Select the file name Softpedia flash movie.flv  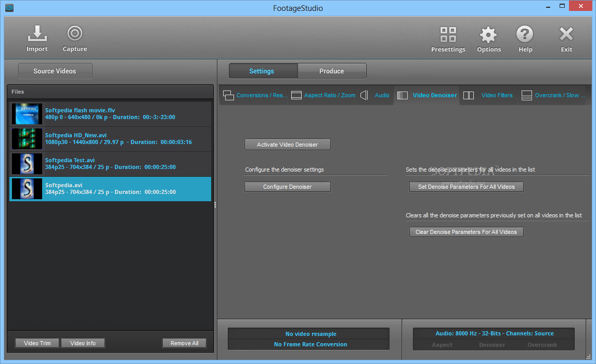tap(80, 110)
